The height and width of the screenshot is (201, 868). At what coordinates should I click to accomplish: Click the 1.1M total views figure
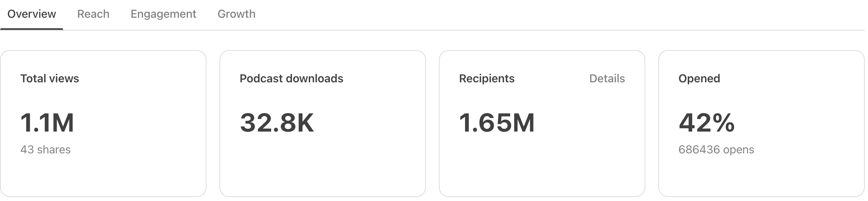coord(47,123)
